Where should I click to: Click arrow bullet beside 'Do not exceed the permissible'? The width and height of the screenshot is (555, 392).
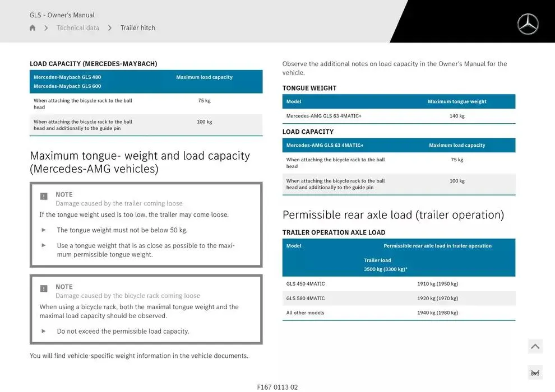point(44,331)
